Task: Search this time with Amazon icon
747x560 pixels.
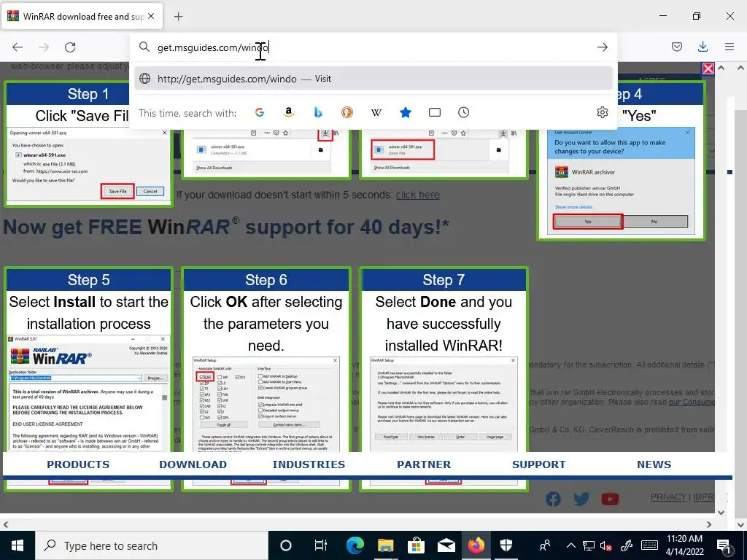Action: tap(288, 112)
